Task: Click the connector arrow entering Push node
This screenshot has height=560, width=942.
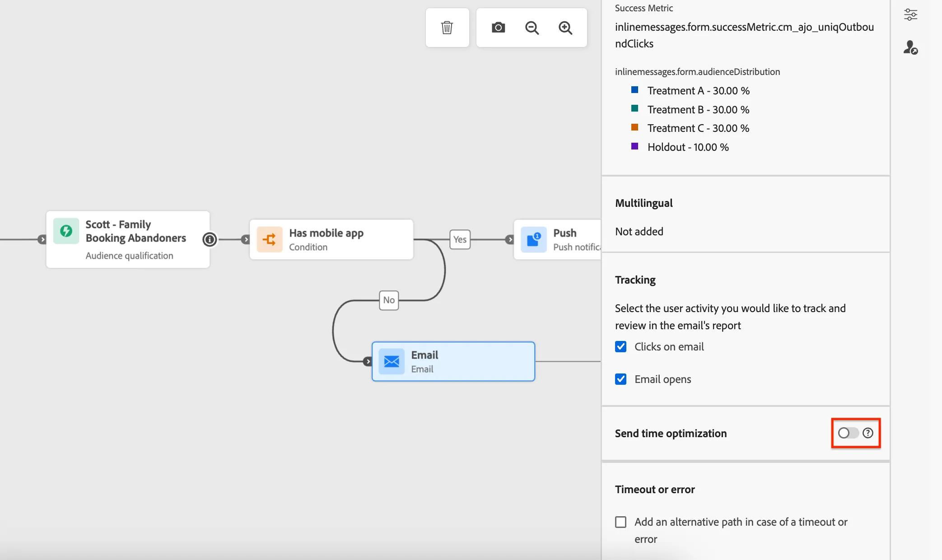Action: click(509, 239)
